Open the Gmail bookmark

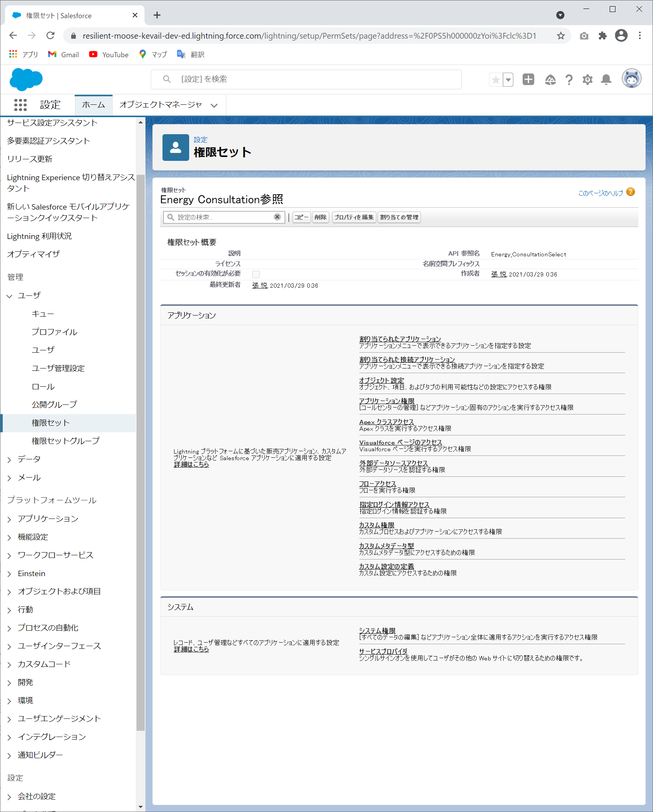(x=63, y=55)
